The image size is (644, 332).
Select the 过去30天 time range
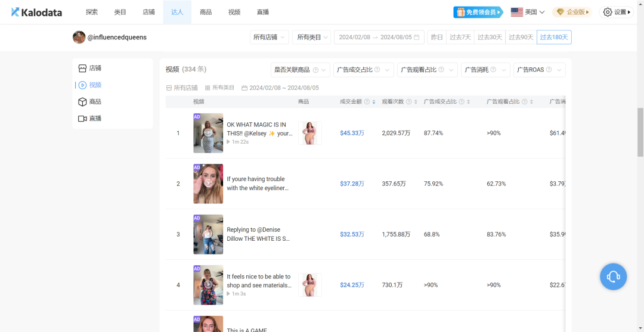(x=490, y=38)
